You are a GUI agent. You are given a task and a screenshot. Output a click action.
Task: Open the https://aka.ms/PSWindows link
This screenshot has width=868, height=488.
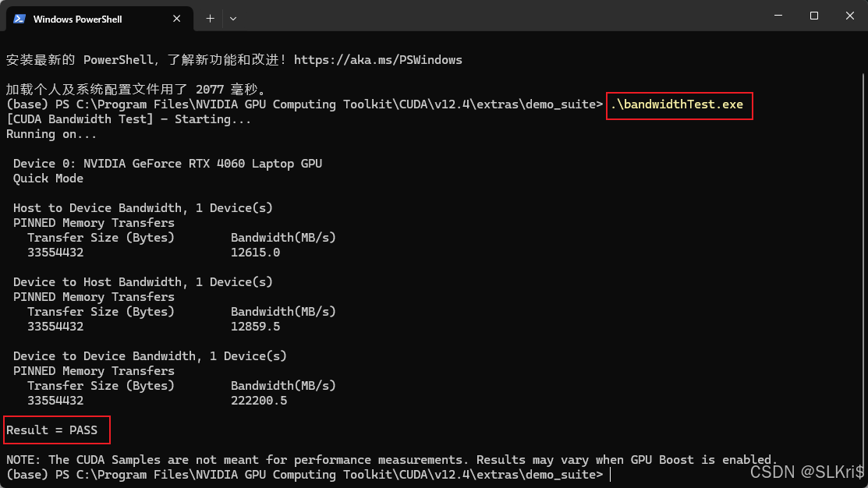[378, 60]
